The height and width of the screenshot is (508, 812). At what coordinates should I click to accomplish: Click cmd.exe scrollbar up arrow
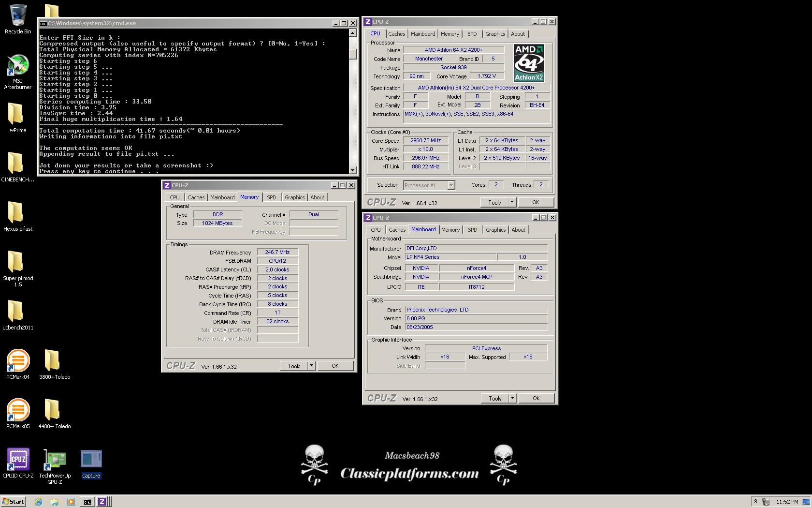tap(353, 33)
